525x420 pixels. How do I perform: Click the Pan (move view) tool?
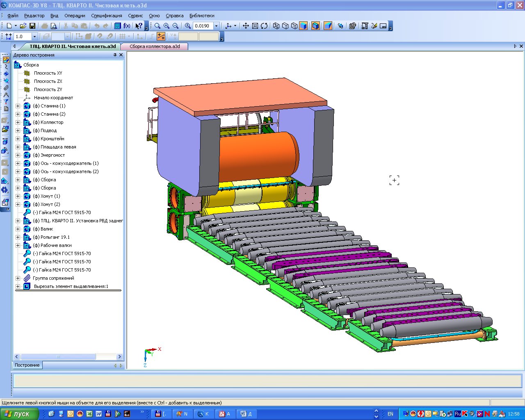(246, 26)
